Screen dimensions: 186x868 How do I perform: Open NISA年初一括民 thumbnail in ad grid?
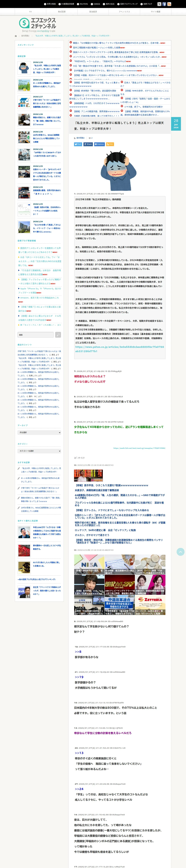(89, 564)
